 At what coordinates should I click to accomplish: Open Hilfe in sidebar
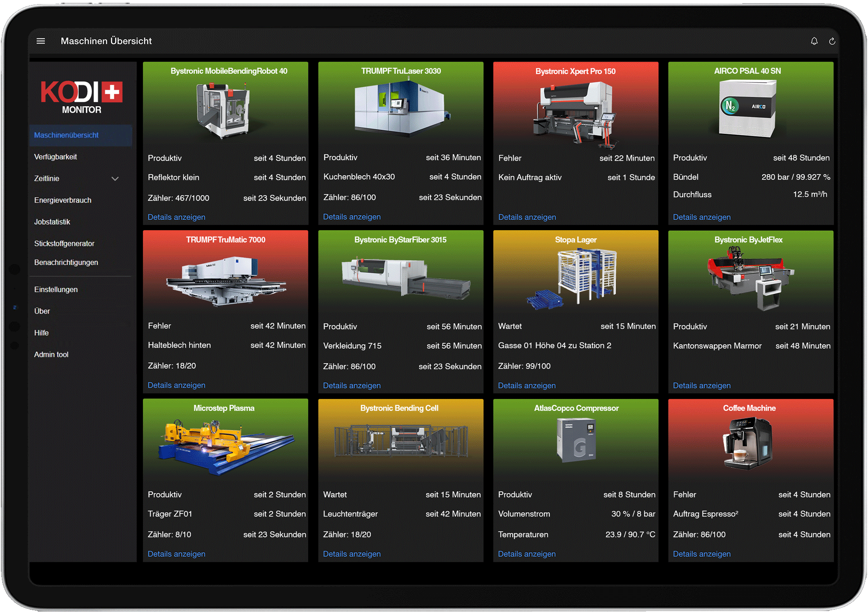pos(42,333)
